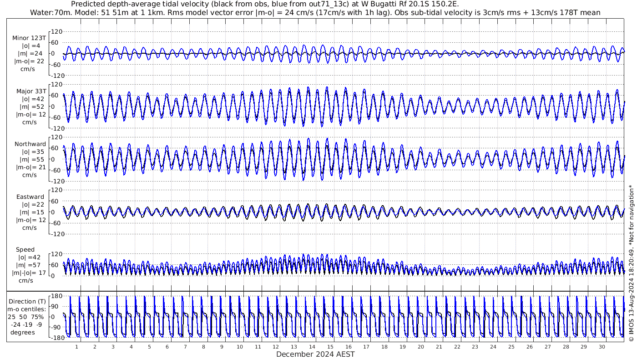The image size is (637, 364).
Task: Click day '30' on the time axis
Action: (602, 347)
